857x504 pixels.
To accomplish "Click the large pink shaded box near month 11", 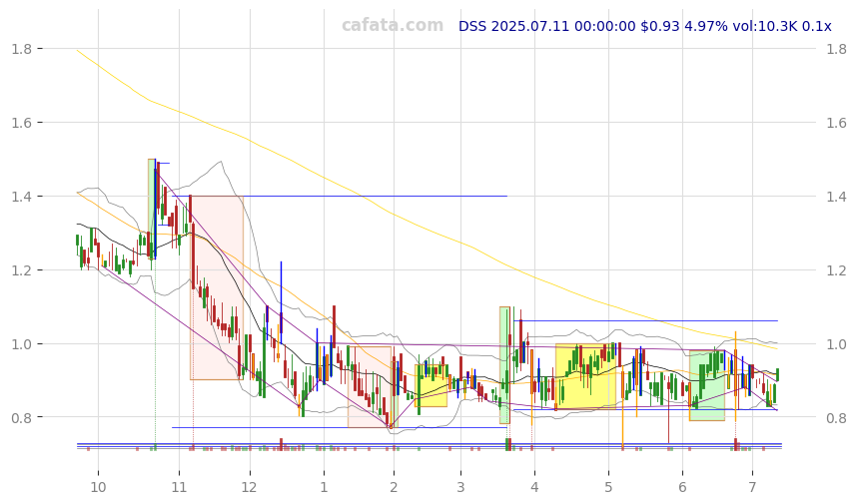I will [217, 287].
